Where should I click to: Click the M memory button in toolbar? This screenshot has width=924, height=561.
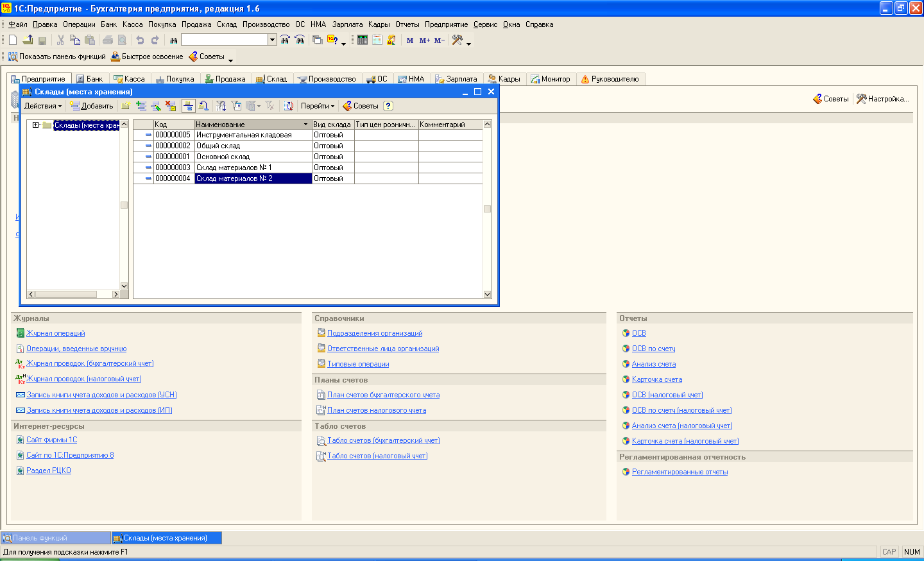click(x=410, y=40)
